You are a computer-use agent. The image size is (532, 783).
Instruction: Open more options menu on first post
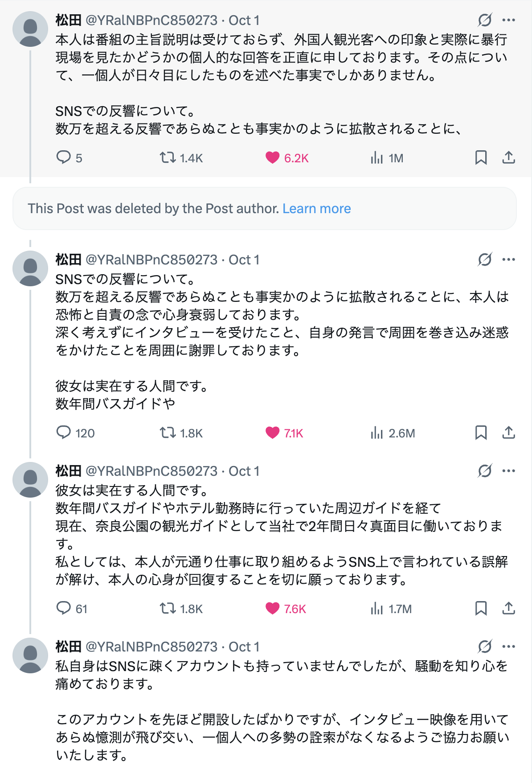click(508, 20)
